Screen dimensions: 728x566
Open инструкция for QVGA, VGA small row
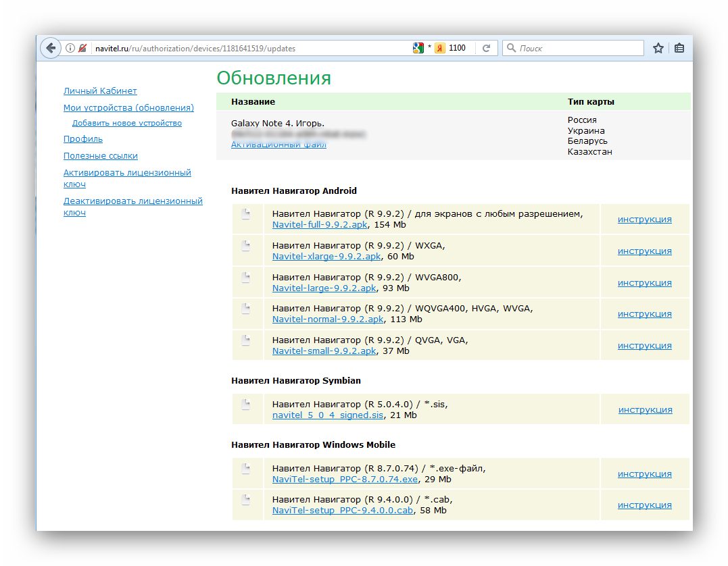644,346
